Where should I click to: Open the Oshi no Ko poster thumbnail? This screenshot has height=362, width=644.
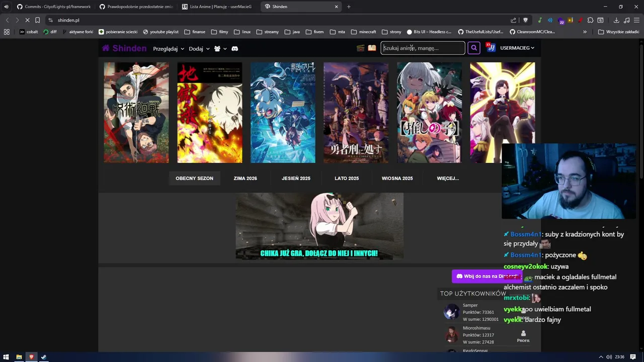[429, 113]
